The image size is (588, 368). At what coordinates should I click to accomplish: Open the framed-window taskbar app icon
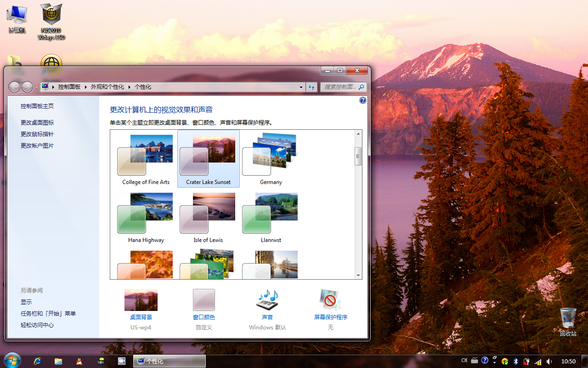[x=122, y=361]
